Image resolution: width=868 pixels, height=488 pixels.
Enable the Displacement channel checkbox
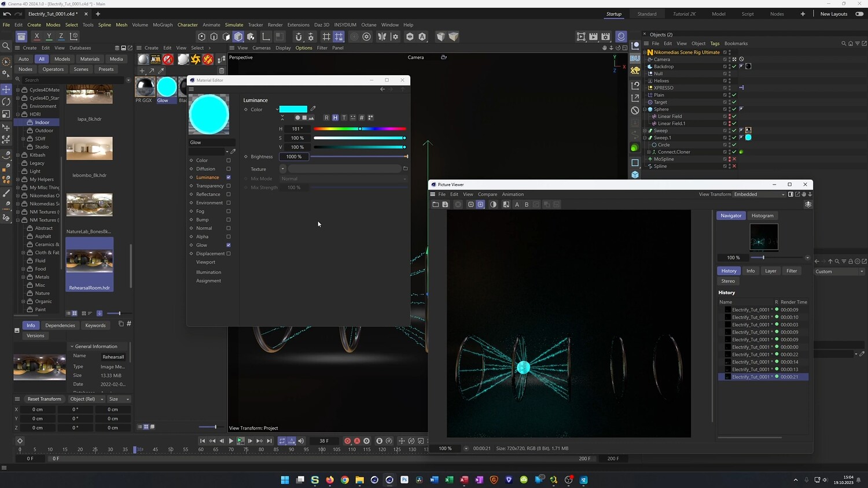tap(229, 253)
